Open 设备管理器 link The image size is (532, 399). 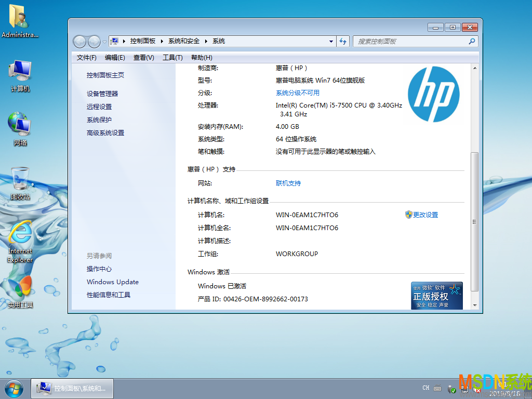(102, 94)
